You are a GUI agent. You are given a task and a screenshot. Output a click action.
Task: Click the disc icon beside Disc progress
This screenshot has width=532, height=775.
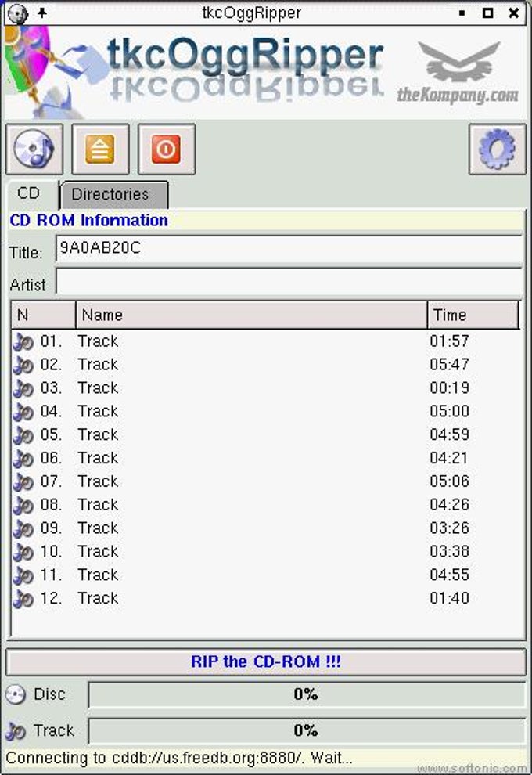click(16, 694)
